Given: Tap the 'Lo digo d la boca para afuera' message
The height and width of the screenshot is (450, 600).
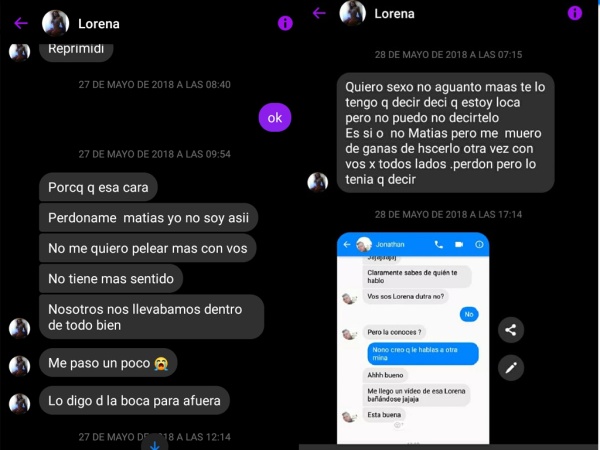Looking at the screenshot, I should pyautogui.click(x=134, y=400).
